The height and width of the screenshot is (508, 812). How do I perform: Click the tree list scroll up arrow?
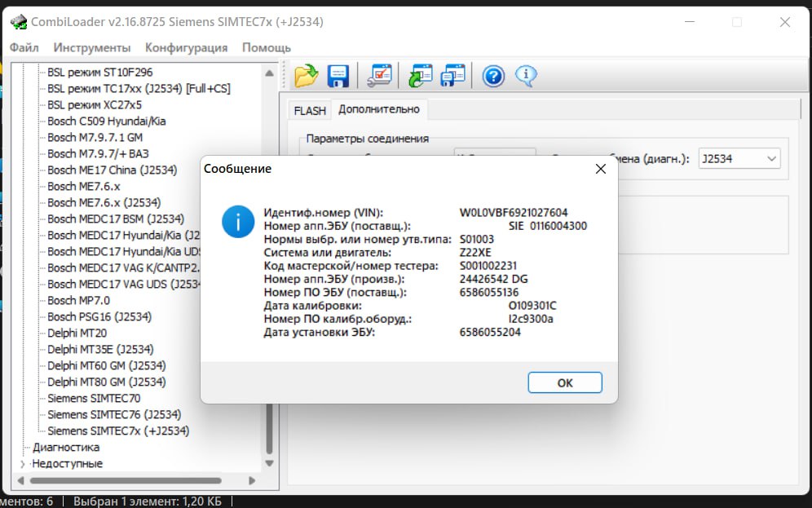(269, 73)
